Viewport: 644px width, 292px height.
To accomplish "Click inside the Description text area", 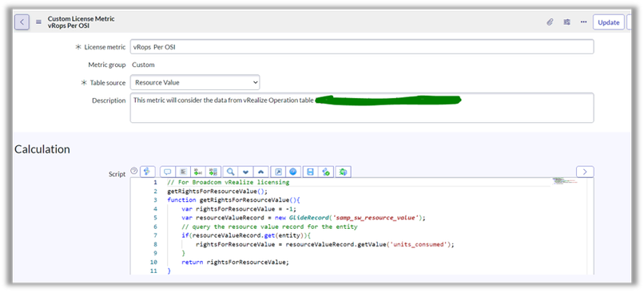I will tap(362, 108).
